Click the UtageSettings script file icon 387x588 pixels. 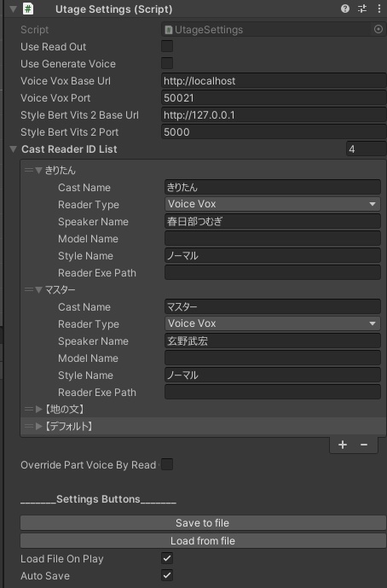pyautogui.click(x=169, y=30)
